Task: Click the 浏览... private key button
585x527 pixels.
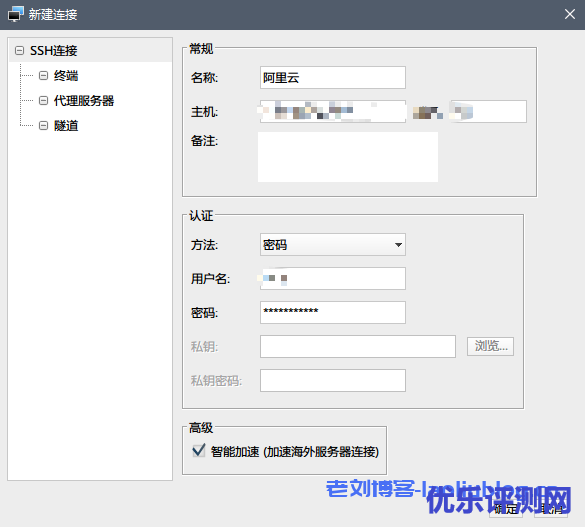Action: (490, 346)
